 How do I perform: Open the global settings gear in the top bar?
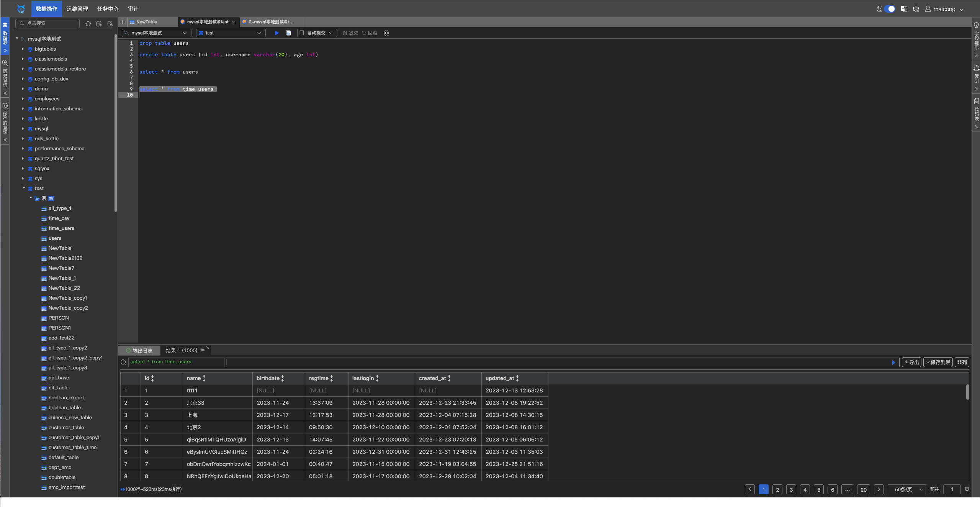(916, 9)
